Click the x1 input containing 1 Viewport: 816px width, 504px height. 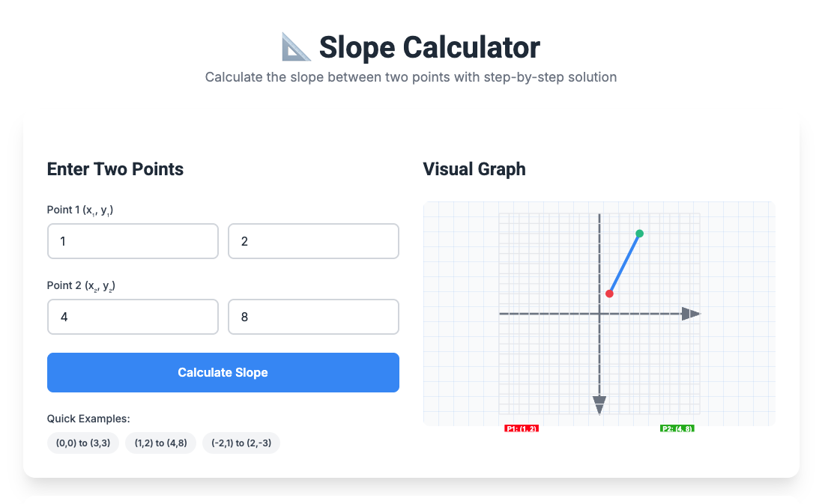click(133, 240)
